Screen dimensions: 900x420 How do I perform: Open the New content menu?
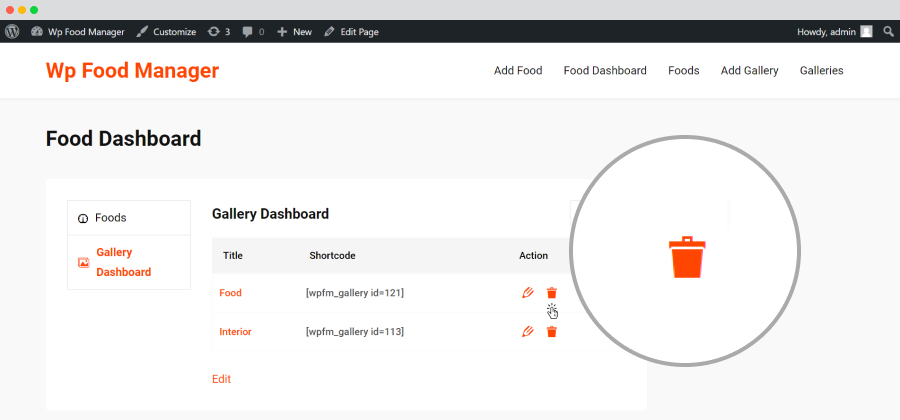[294, 32]
